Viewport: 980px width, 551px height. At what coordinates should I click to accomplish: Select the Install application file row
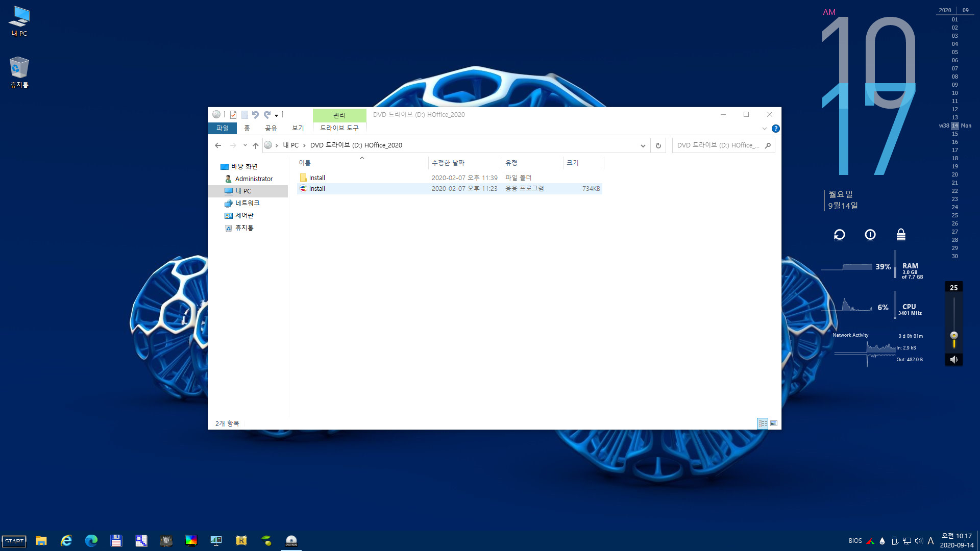pyautogui.click(x=450, y=188)
